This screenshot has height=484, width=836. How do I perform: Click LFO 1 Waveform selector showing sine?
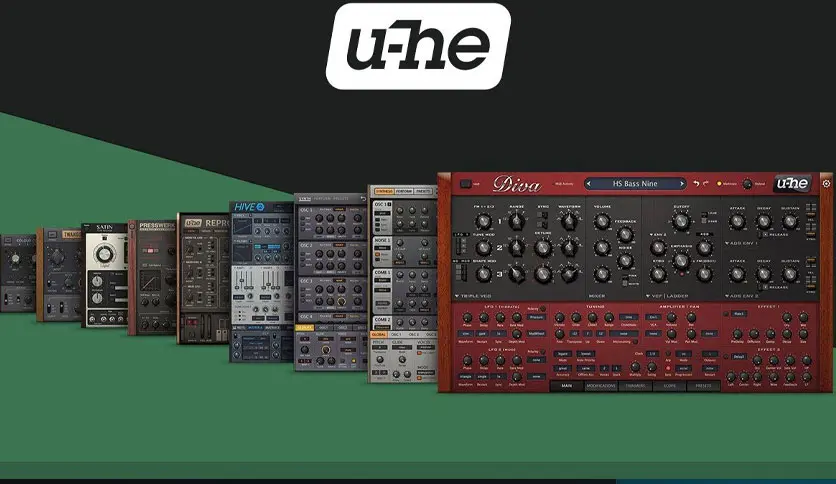point(465,334)
